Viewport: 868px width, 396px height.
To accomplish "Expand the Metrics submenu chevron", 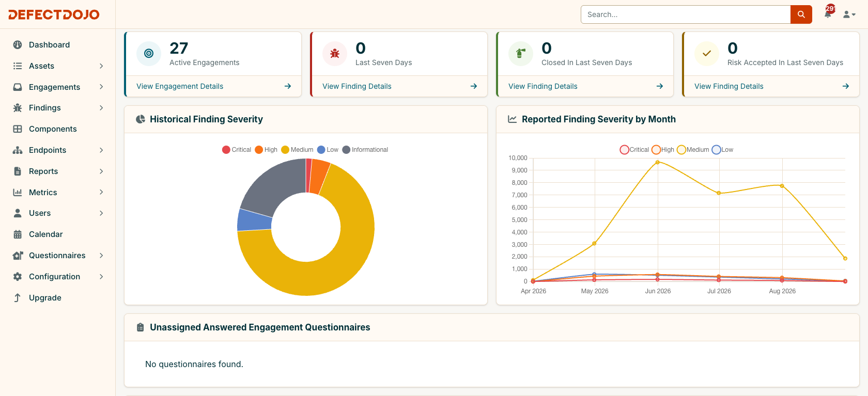I will coord(101,192).
